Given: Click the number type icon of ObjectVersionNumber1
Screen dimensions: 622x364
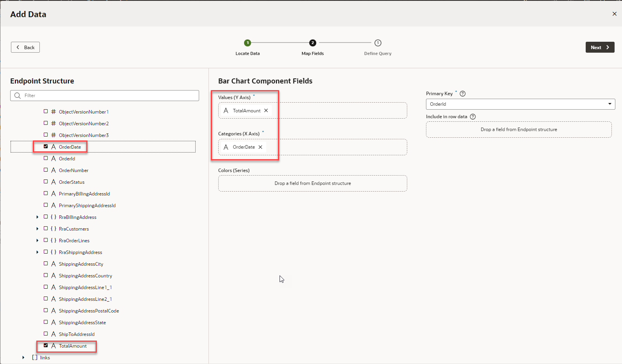Looking at the screenshot, I should coord(53,112).
